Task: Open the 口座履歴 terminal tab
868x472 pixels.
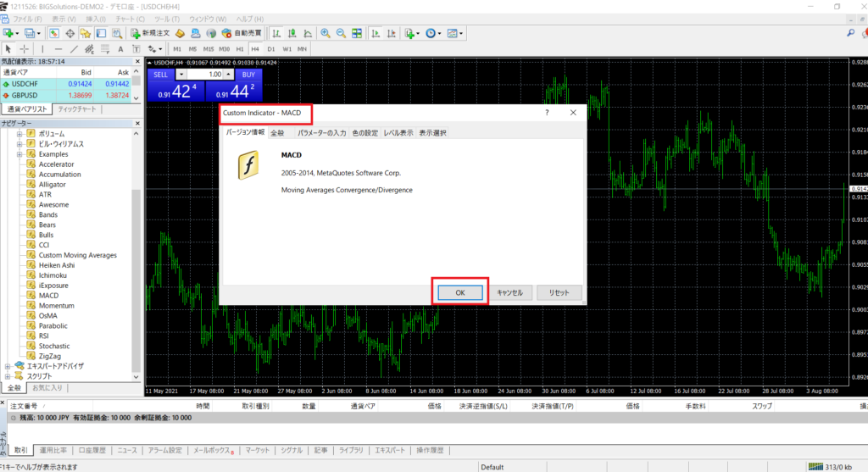Action: coord(92,451)
